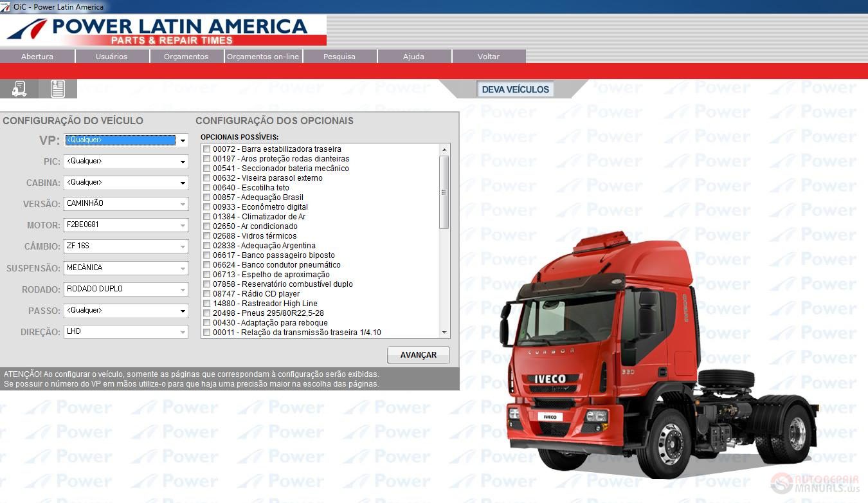Click the CONFIGURAÇÃO DOS OPCIONAIS heading

click(275, 121)
